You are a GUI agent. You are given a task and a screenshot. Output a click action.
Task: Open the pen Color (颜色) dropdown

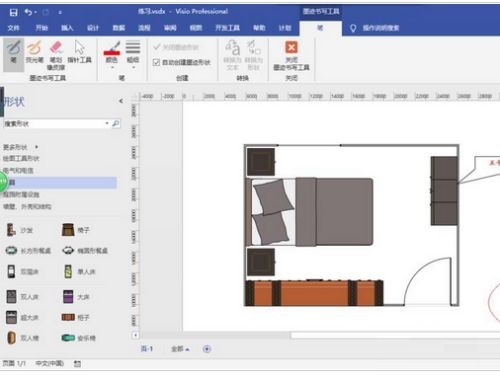click(x=112, y=55)
